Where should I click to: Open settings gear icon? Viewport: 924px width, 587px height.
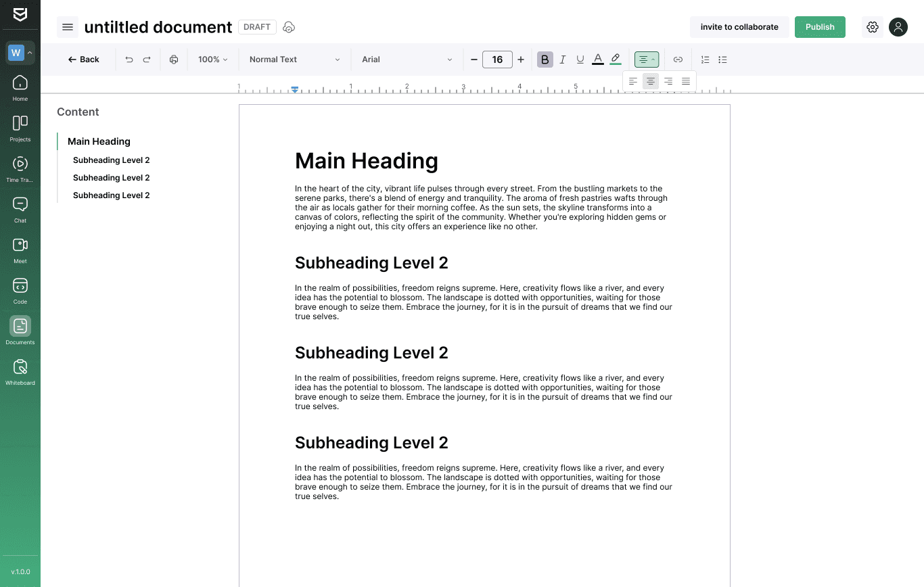pos(873,27)
